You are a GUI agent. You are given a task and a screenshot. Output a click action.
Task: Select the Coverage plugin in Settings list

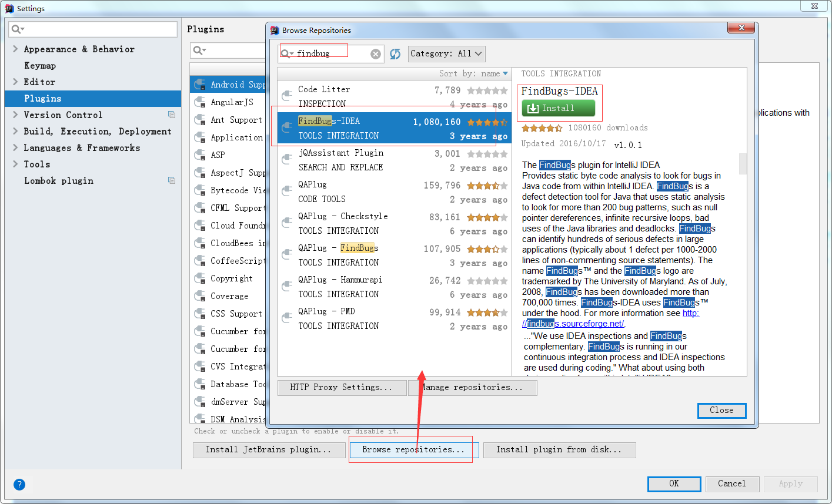click(x=228, y=296)
